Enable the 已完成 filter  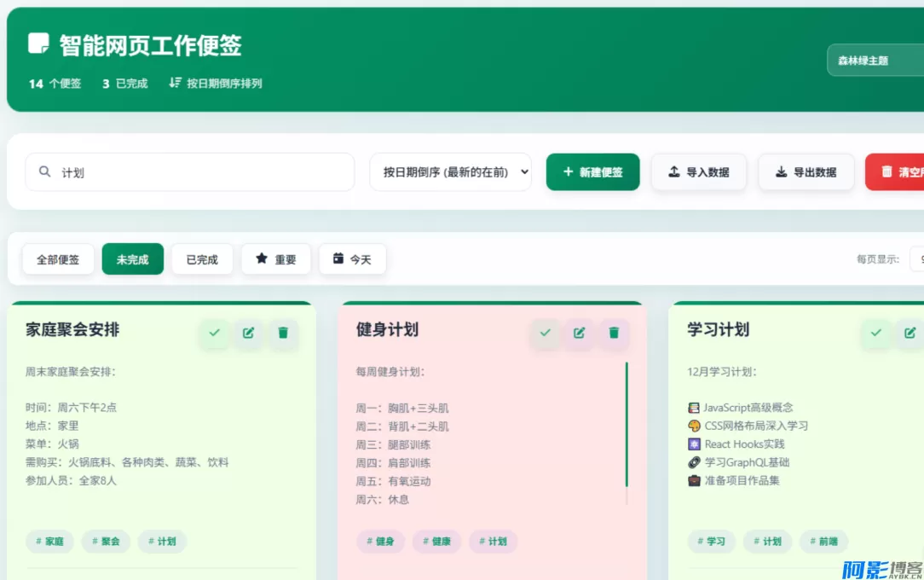202,258
